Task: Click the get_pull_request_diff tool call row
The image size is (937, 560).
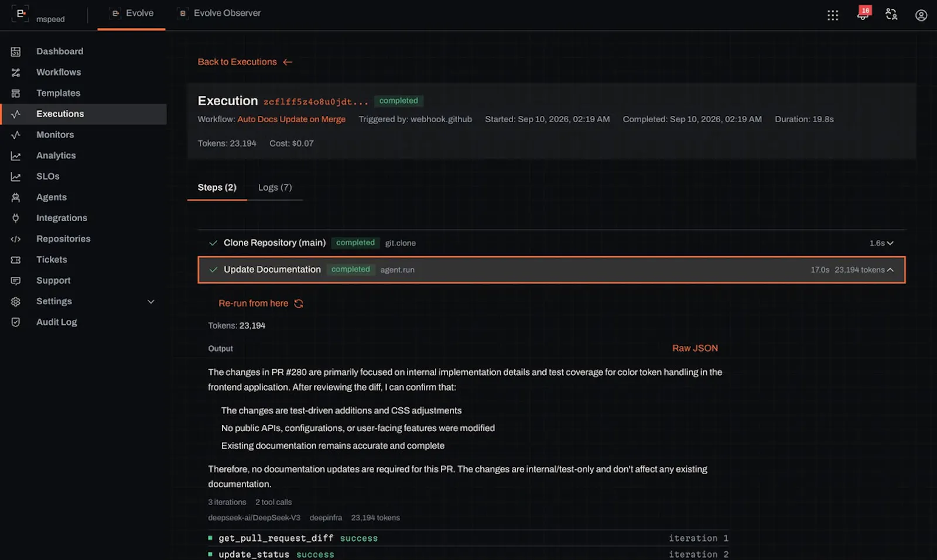Action: [468, 538]
